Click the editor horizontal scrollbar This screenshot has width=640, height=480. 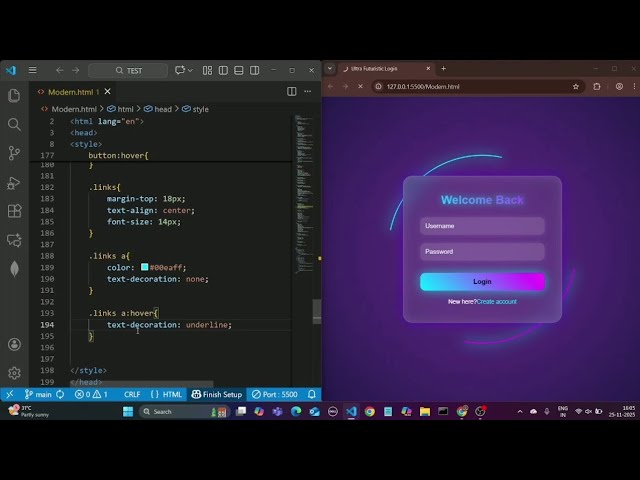tap(142, 384)
